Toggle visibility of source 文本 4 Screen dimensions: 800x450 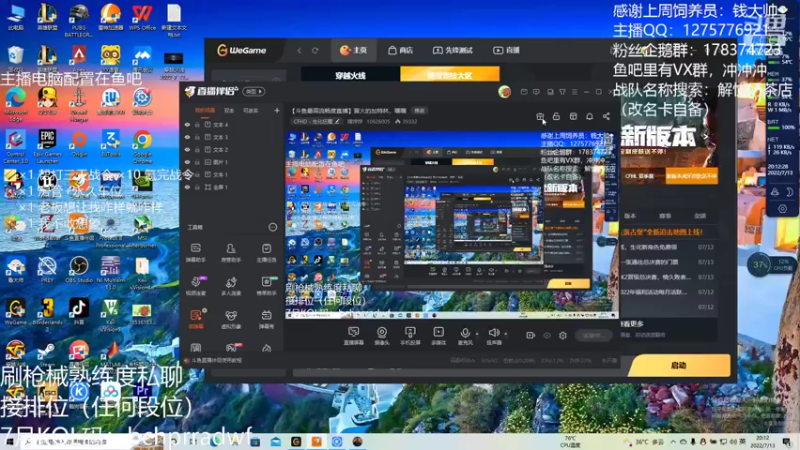pos(187,124)
